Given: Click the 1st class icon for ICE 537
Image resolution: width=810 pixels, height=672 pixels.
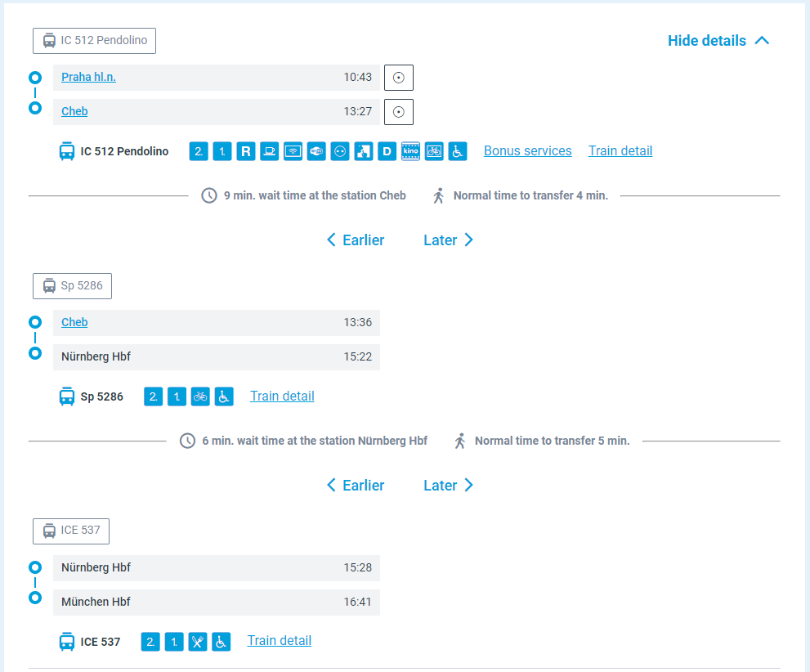Looking at the screenshot, I should tap(174, 642).
